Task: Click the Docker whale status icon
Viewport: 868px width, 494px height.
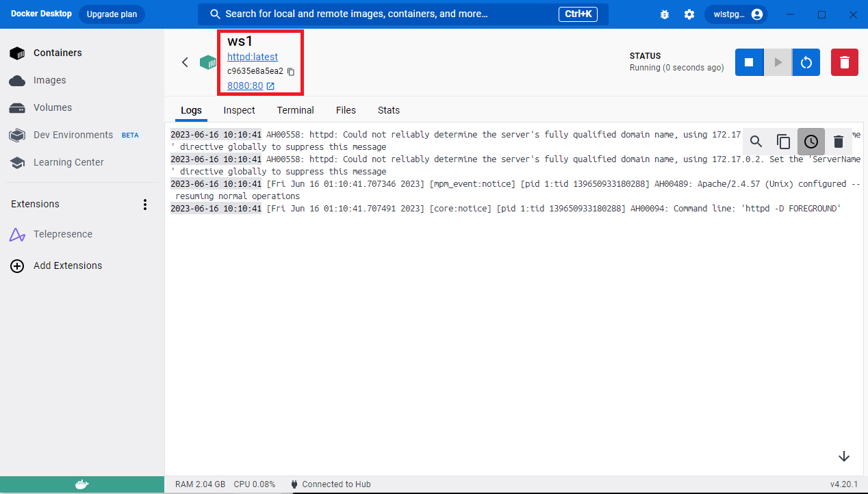Action: coord(81,484)
